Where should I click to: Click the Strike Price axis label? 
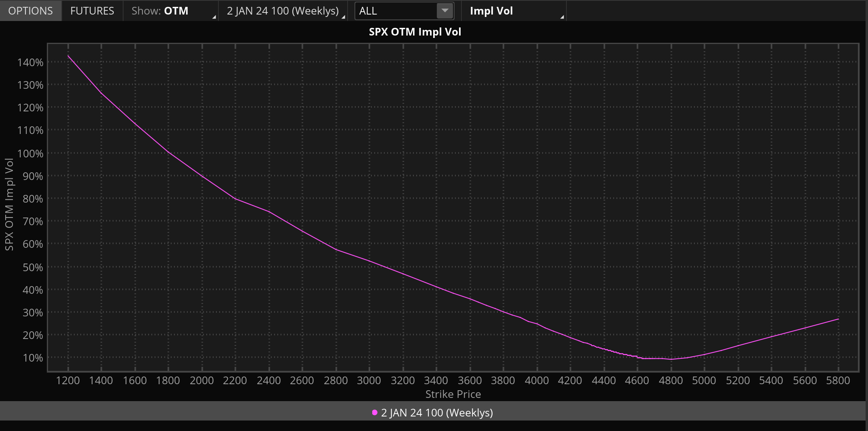coord(453,394)
